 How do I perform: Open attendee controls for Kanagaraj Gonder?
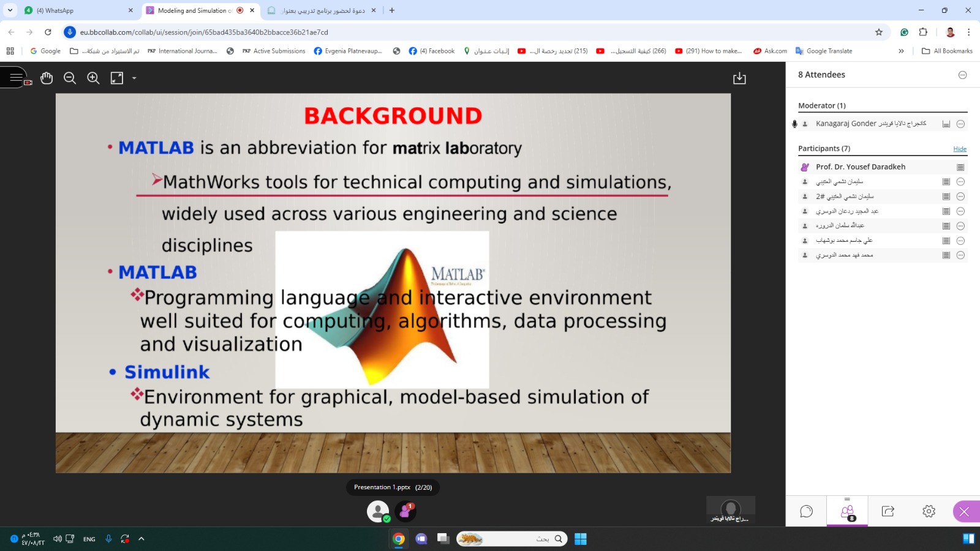[960, 124]
